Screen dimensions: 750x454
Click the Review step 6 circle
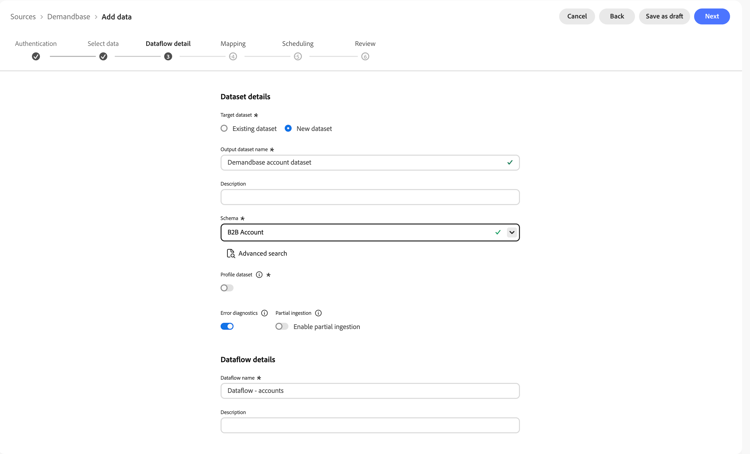(365, 56)
